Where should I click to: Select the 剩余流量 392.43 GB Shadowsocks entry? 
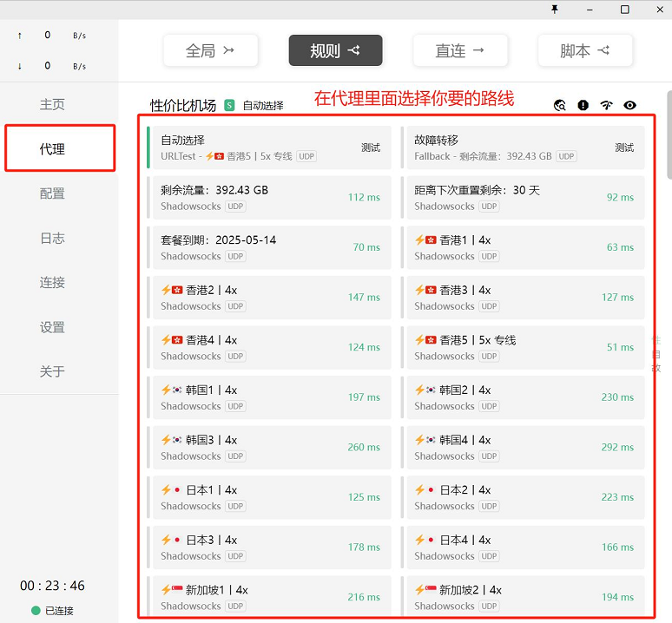(x=269, y=197)
